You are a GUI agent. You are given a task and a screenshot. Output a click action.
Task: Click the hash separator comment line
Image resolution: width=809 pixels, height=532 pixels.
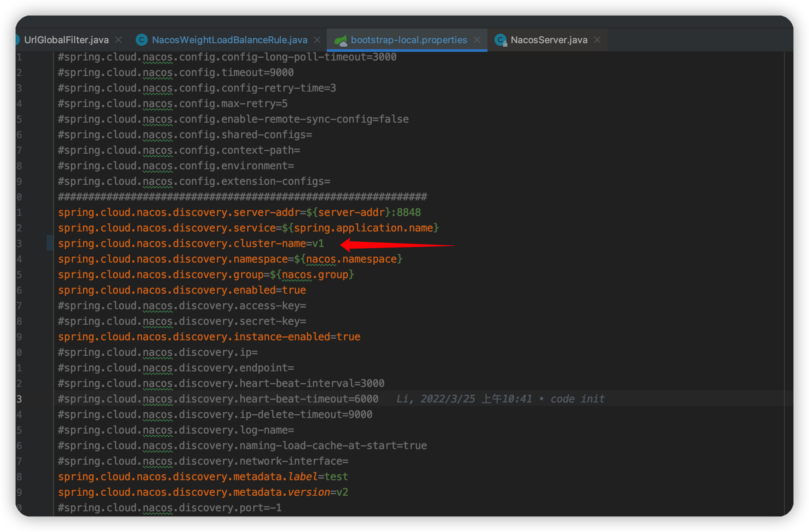pyautogui.click(x=242, y=197)
